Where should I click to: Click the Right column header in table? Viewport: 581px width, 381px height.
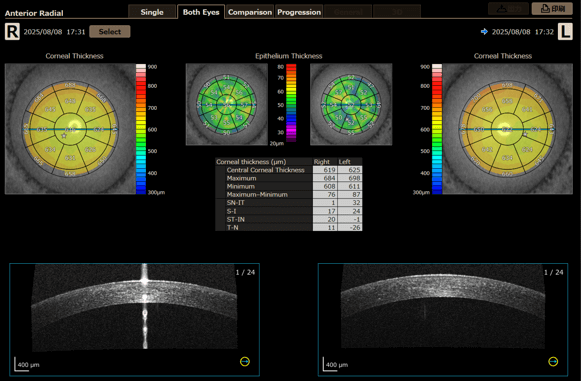[321, 162]
